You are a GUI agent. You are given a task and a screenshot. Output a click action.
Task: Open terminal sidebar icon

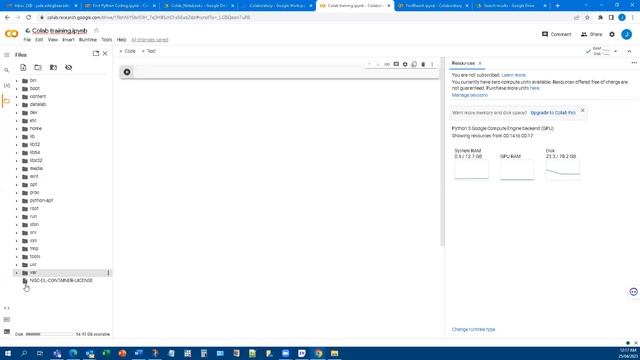point(7,331)
